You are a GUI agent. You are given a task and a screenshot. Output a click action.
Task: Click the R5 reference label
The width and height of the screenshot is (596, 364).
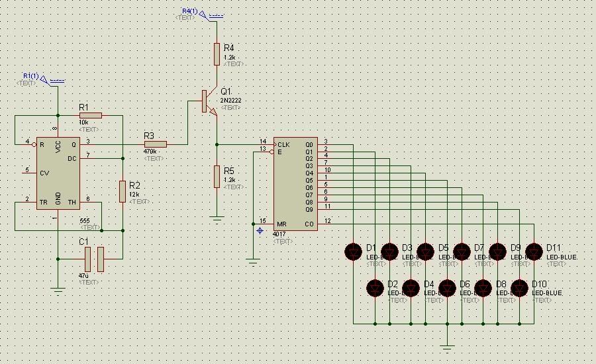[229, 171]
